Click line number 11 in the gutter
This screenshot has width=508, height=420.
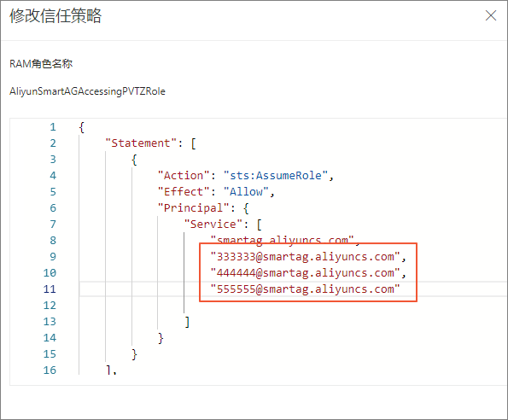(50, 289)
